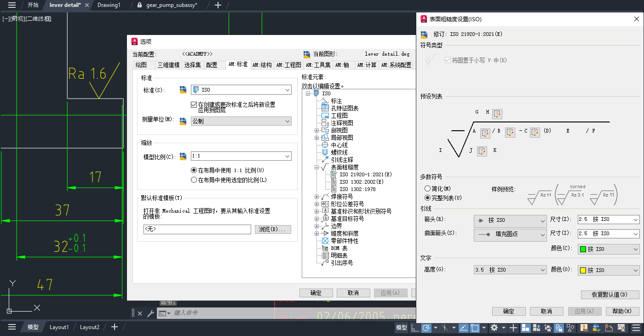Select the 引出序号 balloon icon
Viewport: 644px width, 336px height.
click(325, 263)
